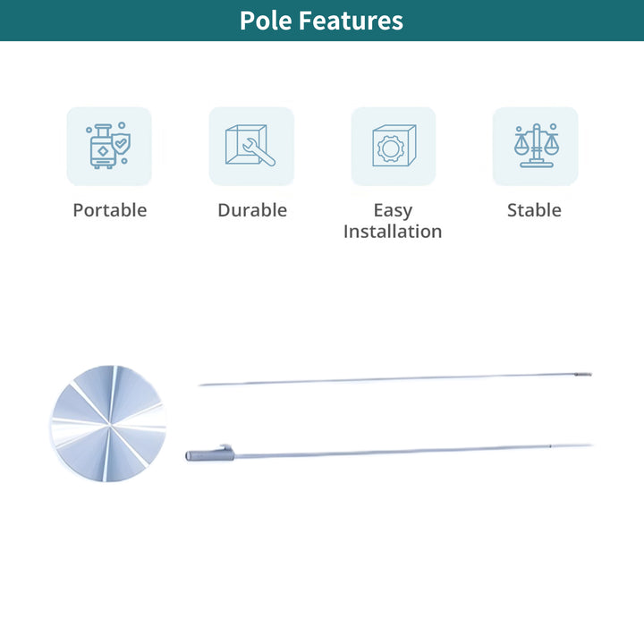Select the shield with checkmark on Portable icon
The image size is (644, 644).
121,143
